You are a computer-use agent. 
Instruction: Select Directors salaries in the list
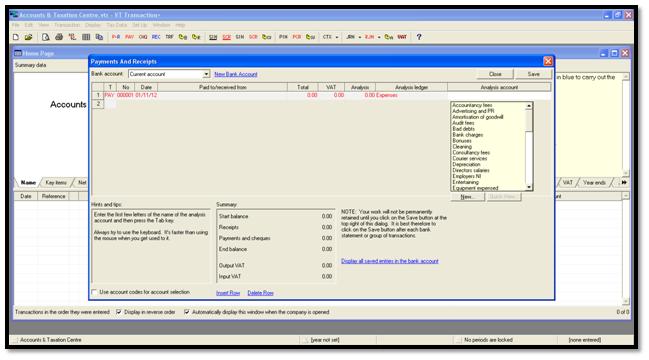[x=471, y=170]
